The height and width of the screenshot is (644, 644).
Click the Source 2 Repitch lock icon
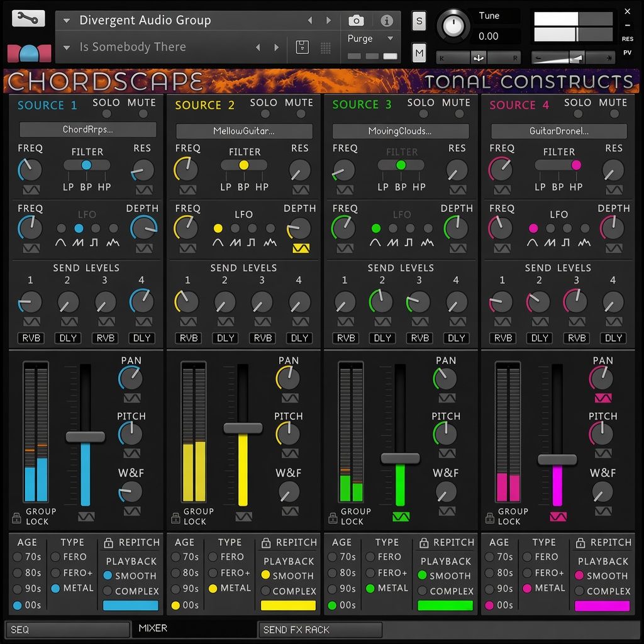[x=266, y=543]
